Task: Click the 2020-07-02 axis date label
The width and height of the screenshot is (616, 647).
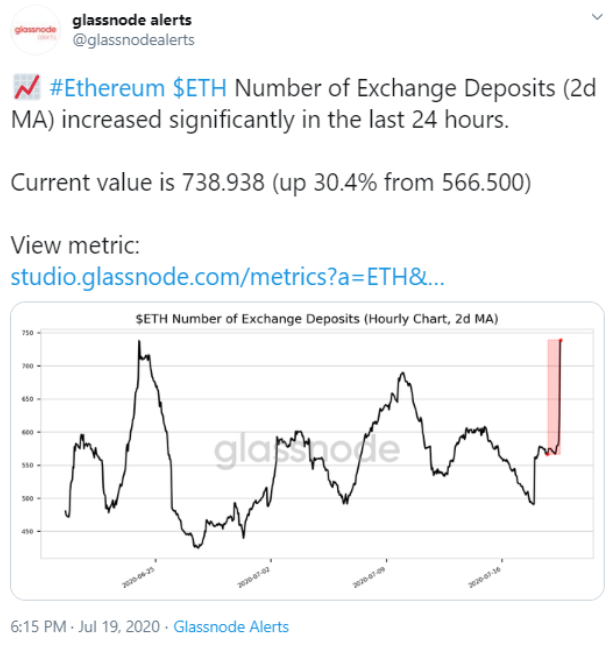Action: coord(253,577)
